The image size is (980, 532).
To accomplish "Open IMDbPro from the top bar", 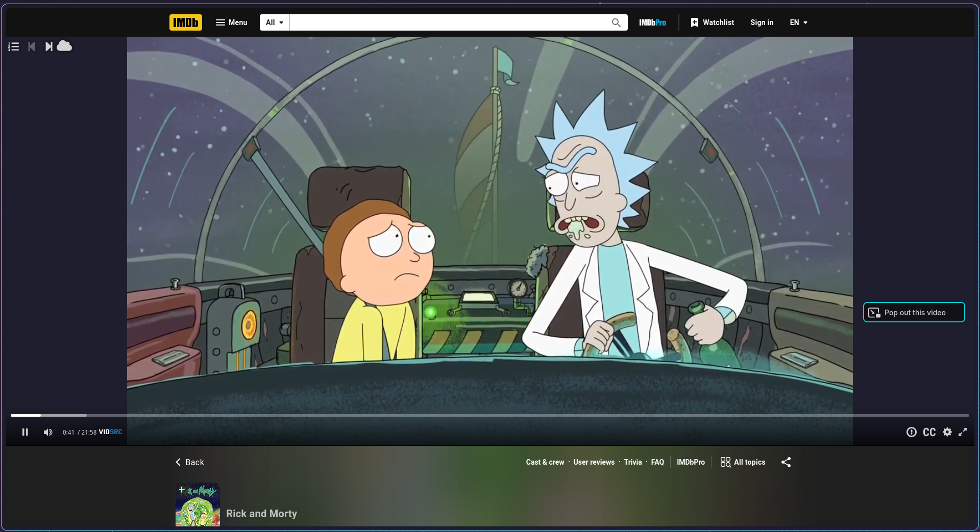I will (x=653, y=22).
